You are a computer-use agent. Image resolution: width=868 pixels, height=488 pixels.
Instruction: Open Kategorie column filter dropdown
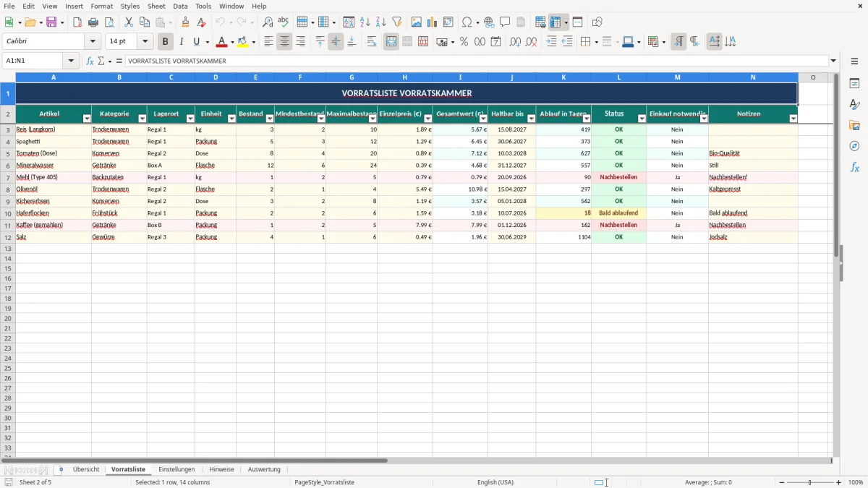(x=142, y=118)
